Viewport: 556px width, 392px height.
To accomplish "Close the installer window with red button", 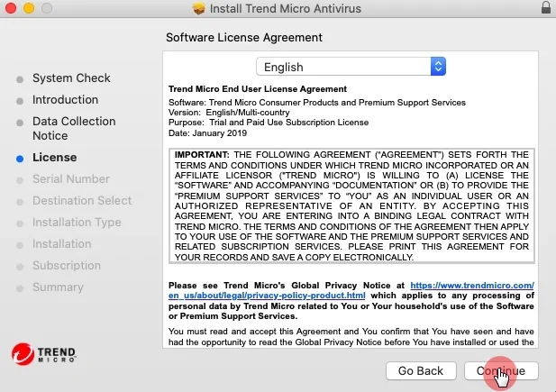I will coord(11,8).
